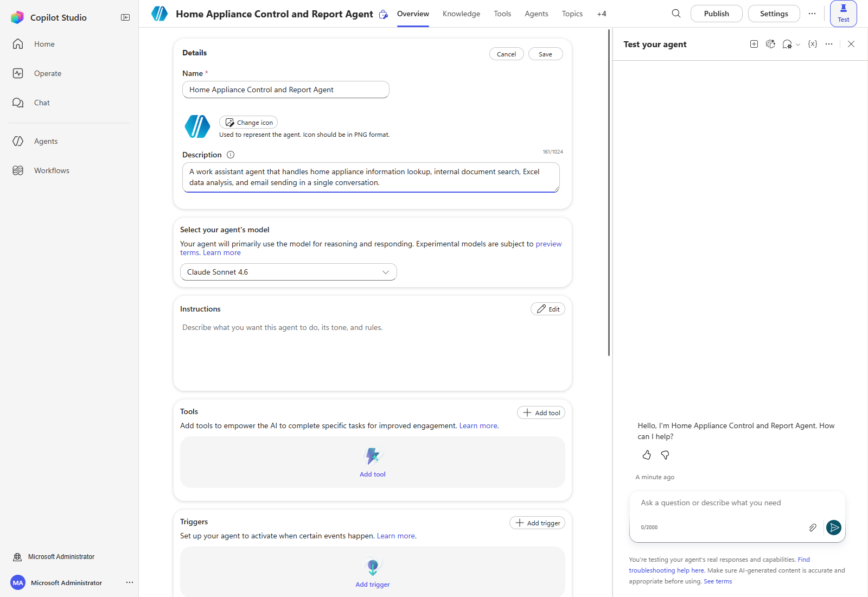This screenshot has width=868, height=597.
Task: Give a thumbs up to the greeting message
Action: (647, 455)
